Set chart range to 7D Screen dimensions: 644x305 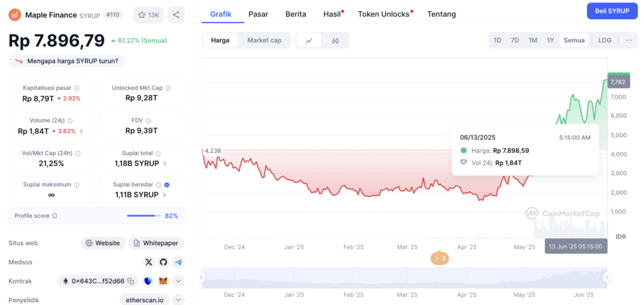[x=514, y=40]
